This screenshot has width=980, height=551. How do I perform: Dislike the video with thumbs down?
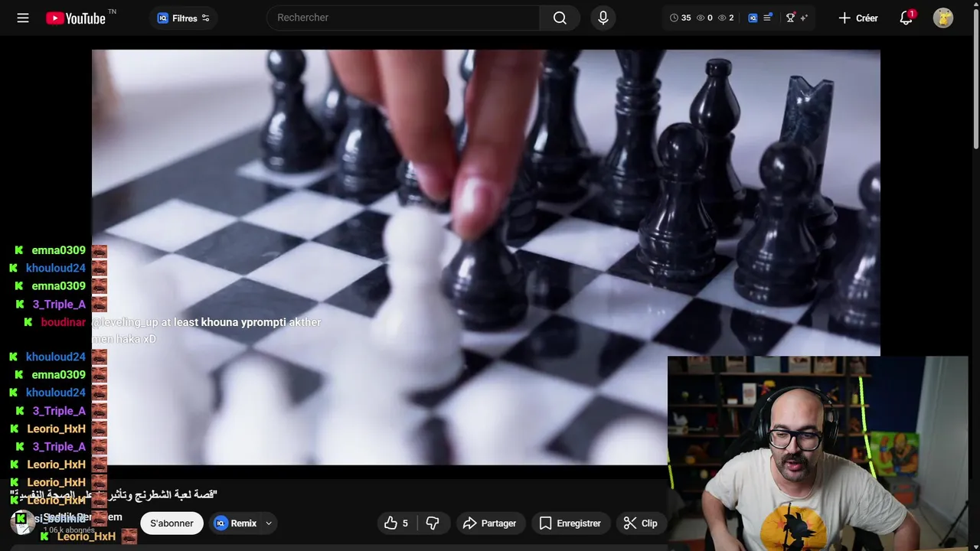pyautogui.click(x=433, y=523)
